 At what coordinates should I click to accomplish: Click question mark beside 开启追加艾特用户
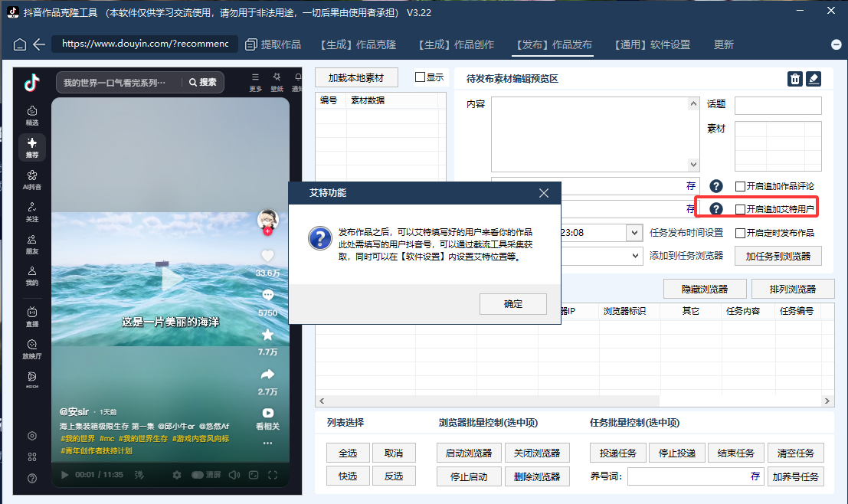715,208
